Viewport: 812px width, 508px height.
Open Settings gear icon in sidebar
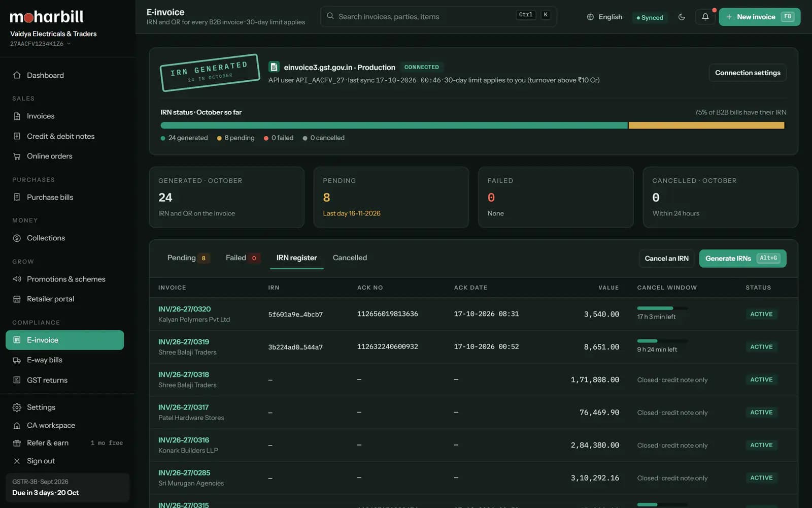point(17,407)
